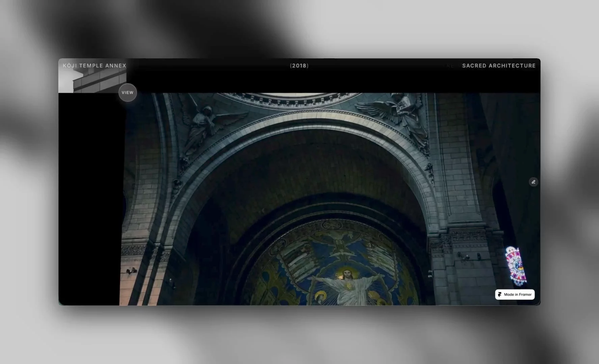This screenshot has width=599, height=364.
Task: Click the (2018) year label
Action: coord(299,66)
